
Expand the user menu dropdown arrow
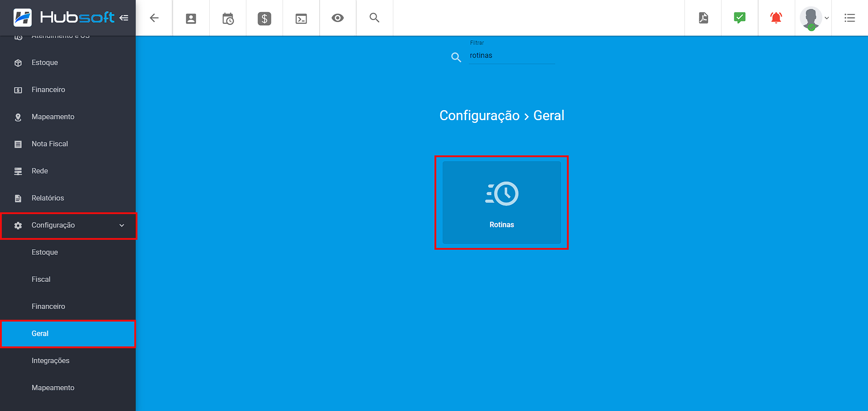pyautogui.click(x=827, y=18)
